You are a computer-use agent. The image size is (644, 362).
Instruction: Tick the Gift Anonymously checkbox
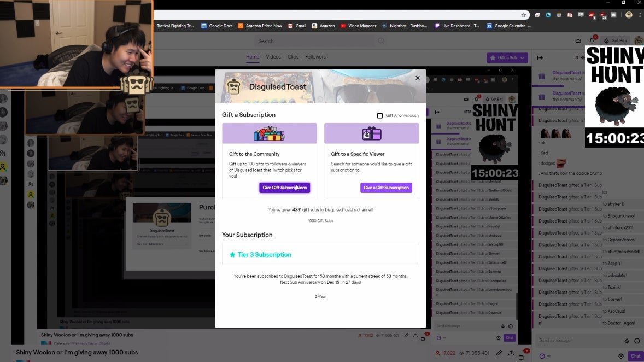click(x=380, y=115)
